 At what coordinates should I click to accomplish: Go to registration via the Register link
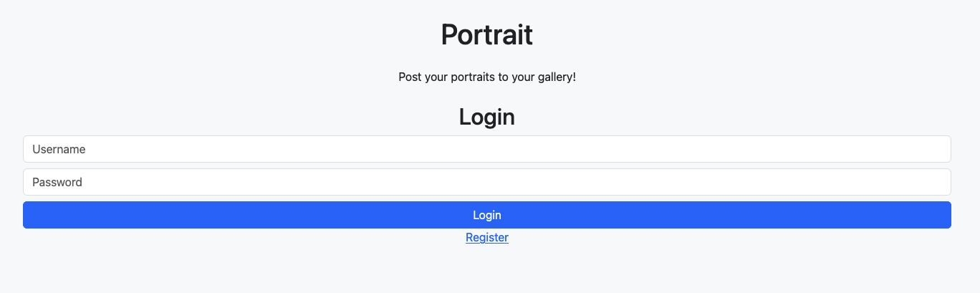coord(487,237)
